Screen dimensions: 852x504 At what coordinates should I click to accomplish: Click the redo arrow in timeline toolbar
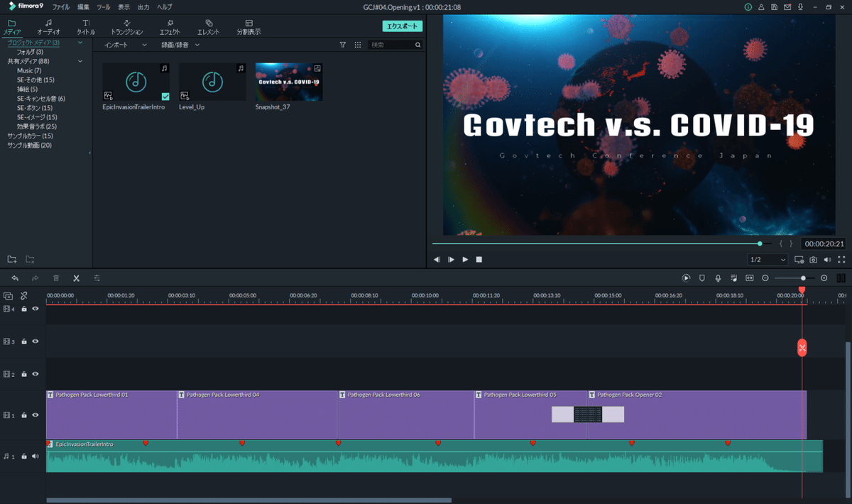(35, 278)
